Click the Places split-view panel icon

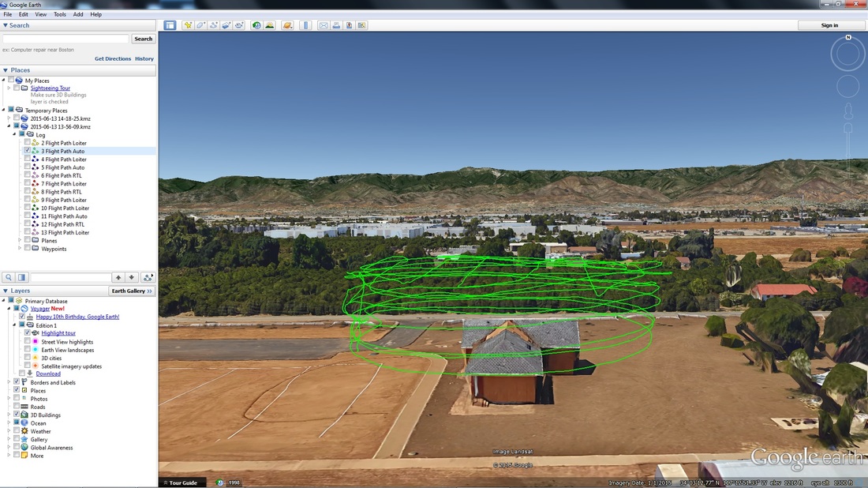point(21,277)
